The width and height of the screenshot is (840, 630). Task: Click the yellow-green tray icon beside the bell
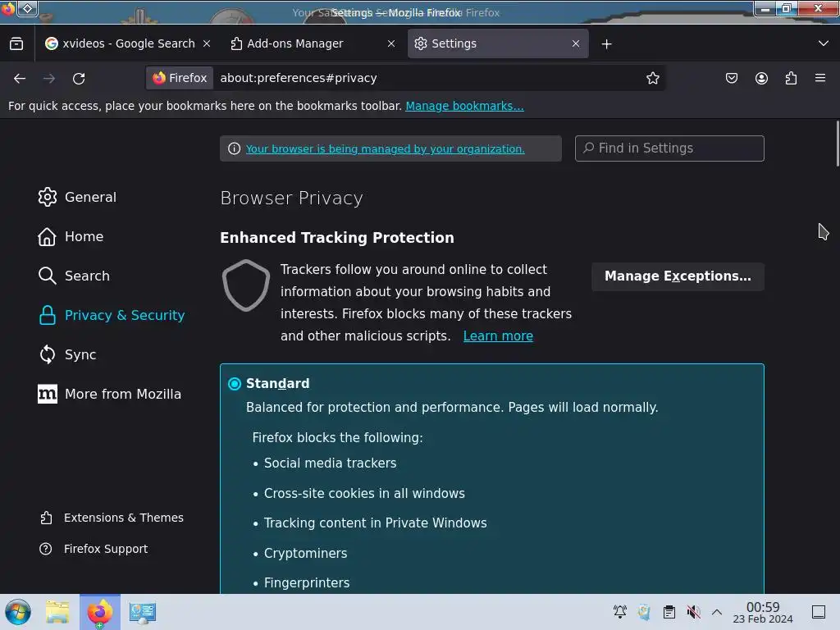[644, 612]
